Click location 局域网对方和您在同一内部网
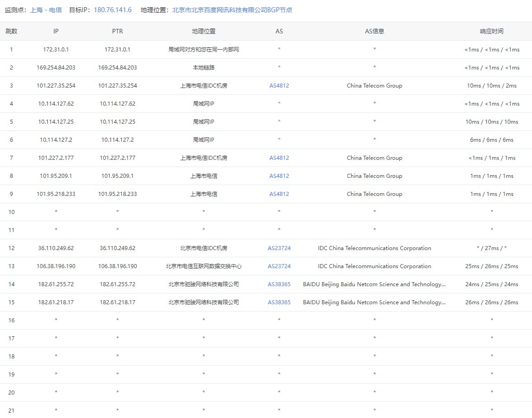Screen dimensions: 532x418 coord(204,50)
